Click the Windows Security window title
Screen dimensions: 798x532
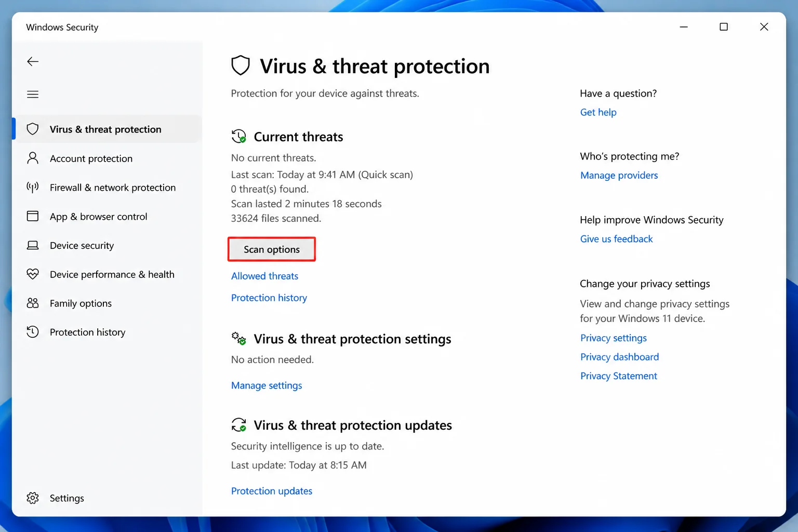[x=62, y=27]
